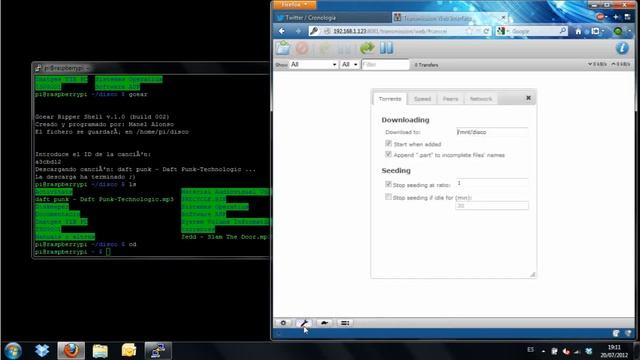The height and width of the screenshot is (360, 640).
Task: Toggle the wrench Preferences button at bottom
Action: tap(304, 323)
